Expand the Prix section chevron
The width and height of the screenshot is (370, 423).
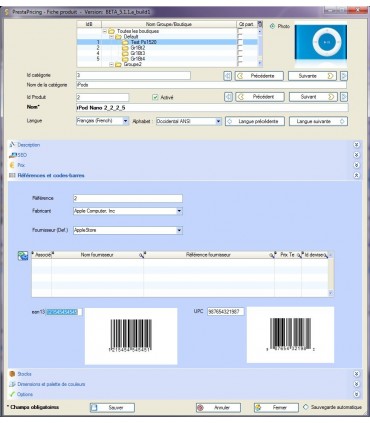(356, 165)
